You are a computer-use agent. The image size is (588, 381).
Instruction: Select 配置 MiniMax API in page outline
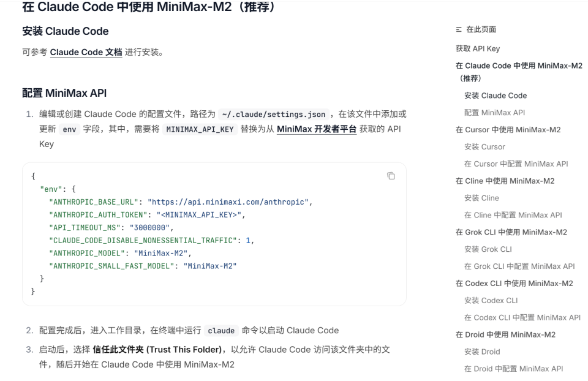click(x=494, y=113)
